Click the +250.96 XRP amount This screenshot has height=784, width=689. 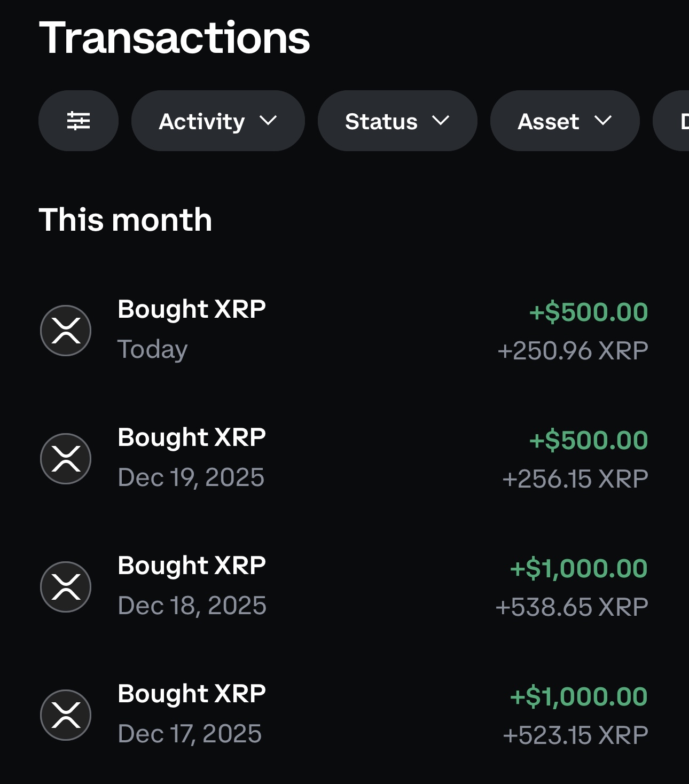[573, 351]
